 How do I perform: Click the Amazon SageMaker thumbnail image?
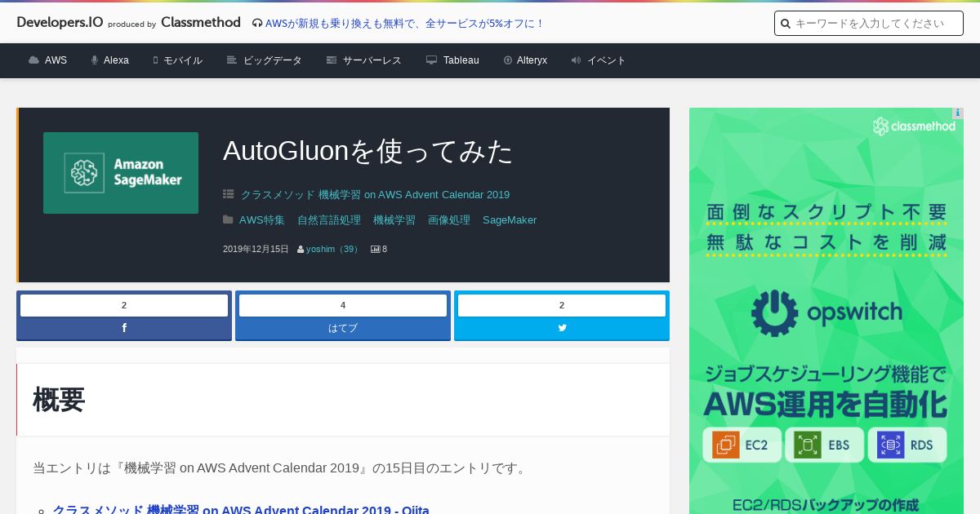pos(121,173)
